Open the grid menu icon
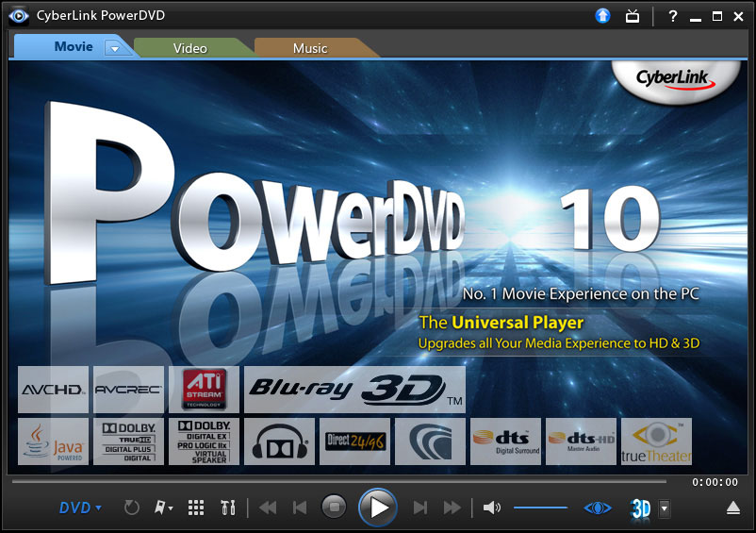 pos(196,508)
